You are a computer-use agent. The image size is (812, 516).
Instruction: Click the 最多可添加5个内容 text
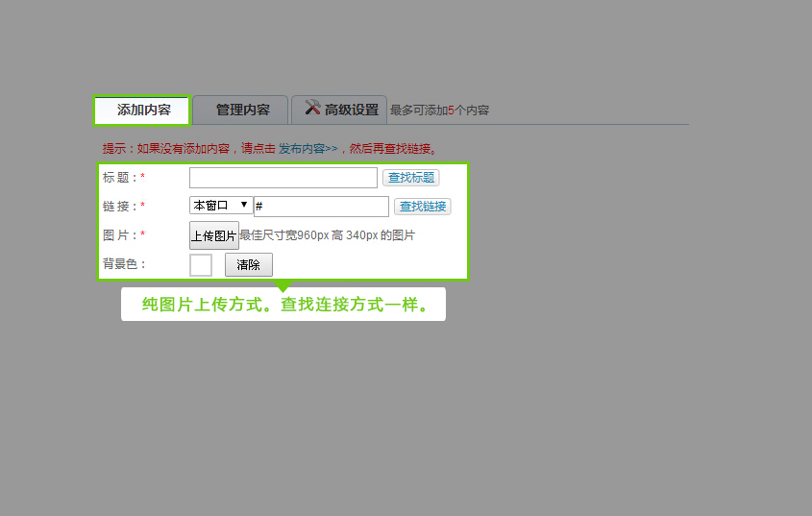[440, 111]
